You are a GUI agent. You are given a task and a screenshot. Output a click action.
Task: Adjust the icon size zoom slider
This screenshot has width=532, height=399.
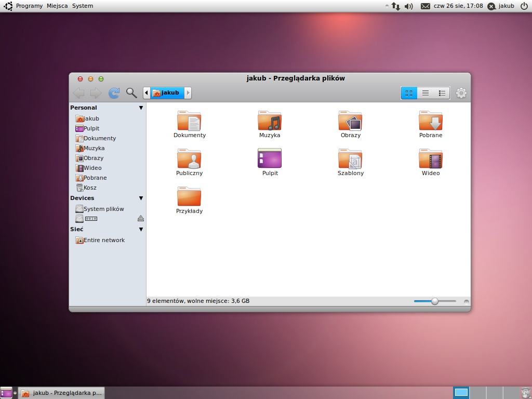point(435,301)
